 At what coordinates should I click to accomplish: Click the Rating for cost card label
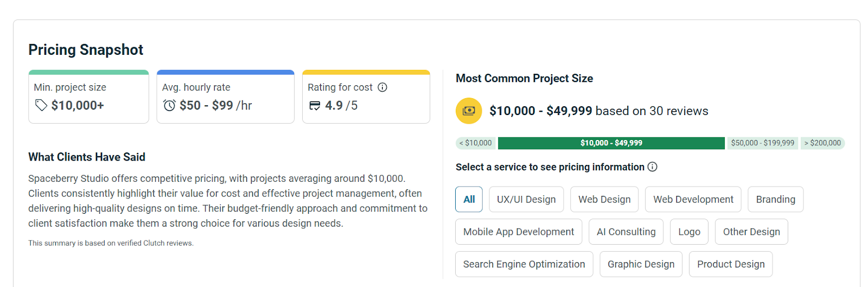[x=340, y=87]
